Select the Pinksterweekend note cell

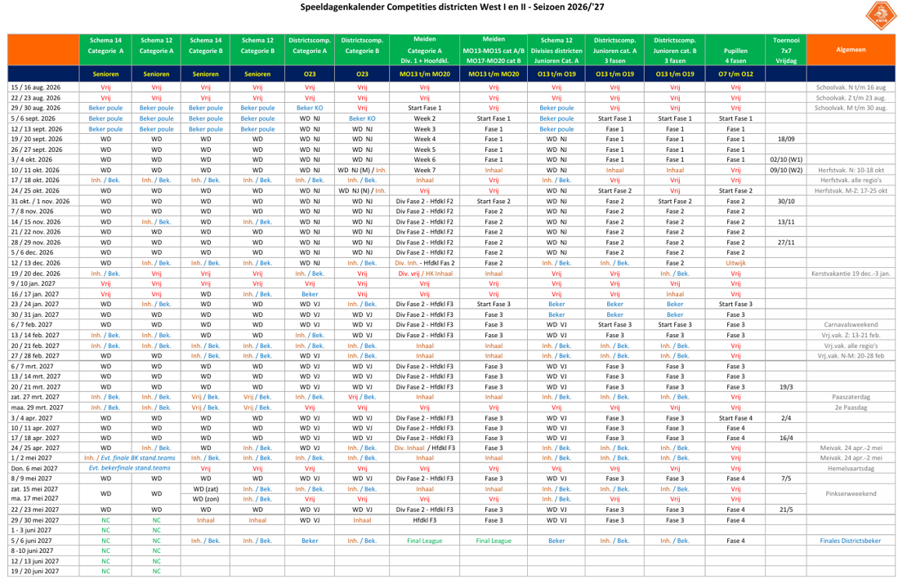pyautogui.click(x=851, y=494)
